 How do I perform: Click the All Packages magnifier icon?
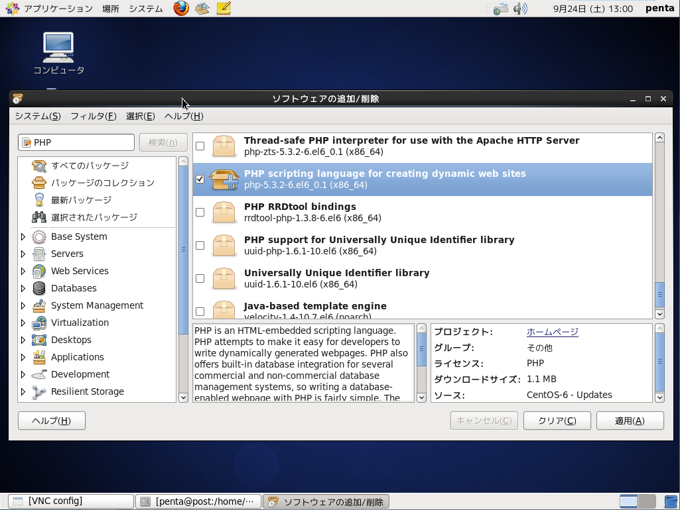click(x=39, y=166)
